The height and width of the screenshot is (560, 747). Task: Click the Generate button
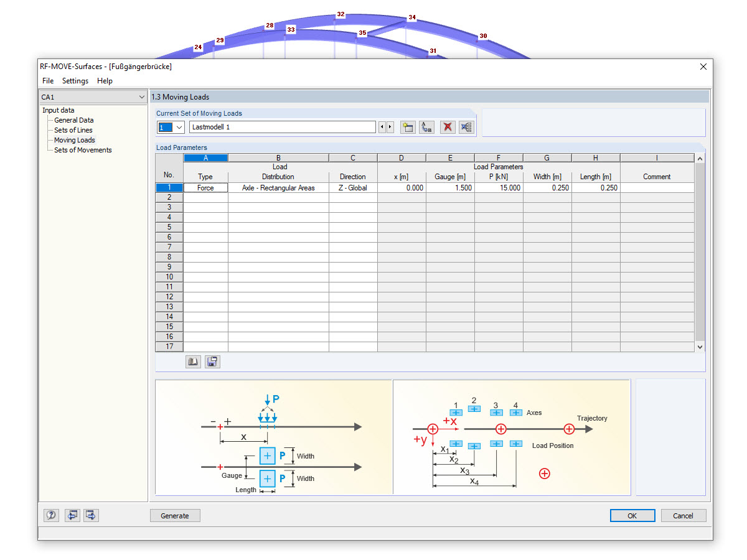point(175,515)
